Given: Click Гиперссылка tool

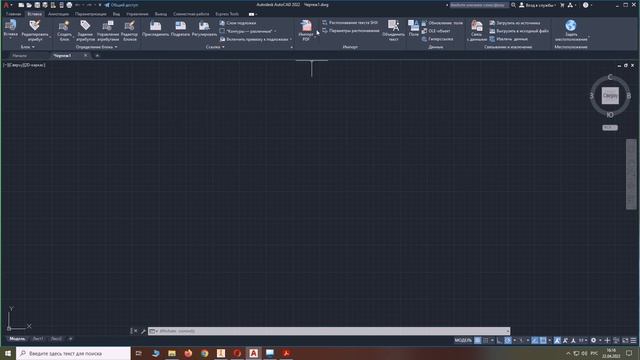Looking at the screenshot, I should coord(438,39).
